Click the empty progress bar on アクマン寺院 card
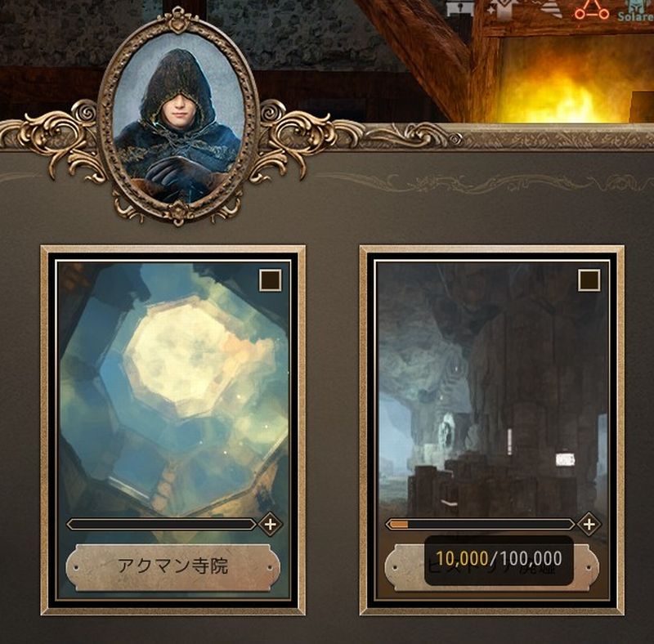This screenshot has height=644, width=654. pos(161,525)
